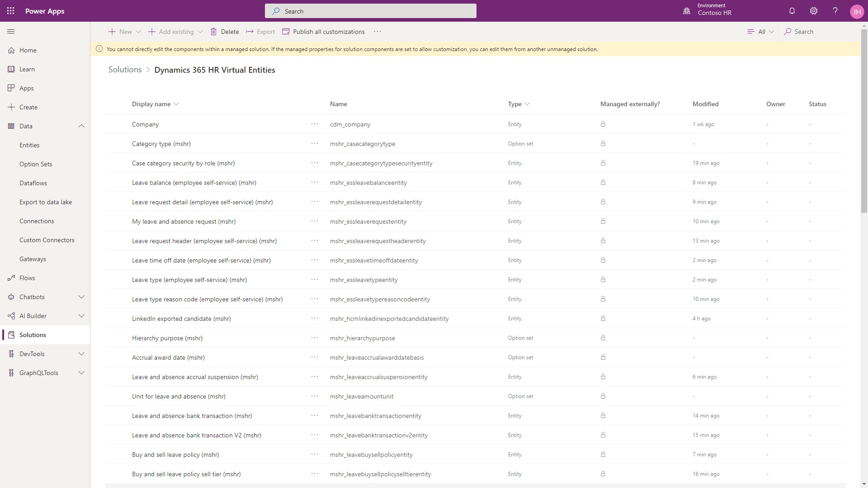Click the Chatbots sidebar icon
868x488 pixels.
[x=11, y=296]
